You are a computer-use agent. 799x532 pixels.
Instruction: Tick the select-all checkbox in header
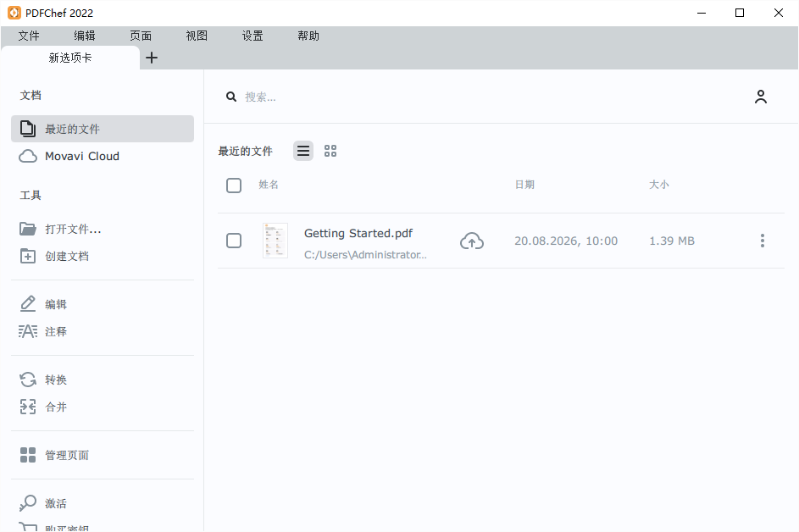point(234,185)
